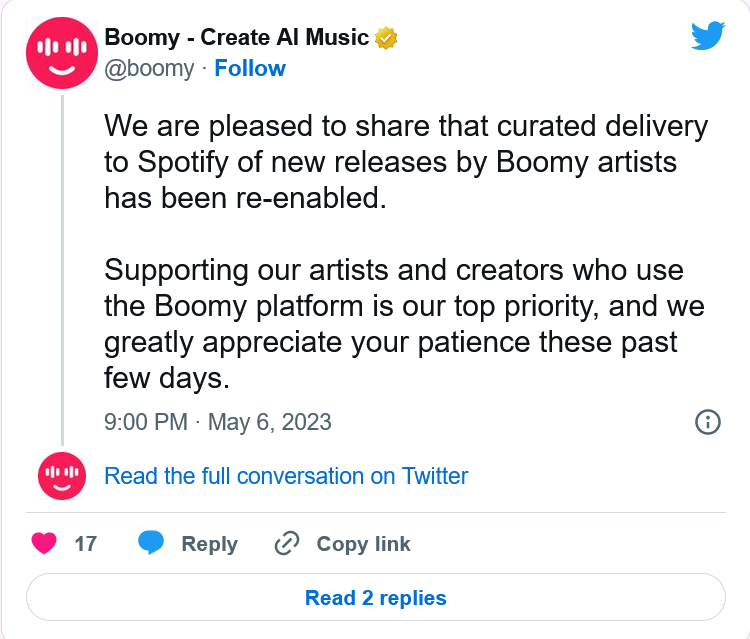
Task: Follow the @boomy account
Action: point(250,68)
